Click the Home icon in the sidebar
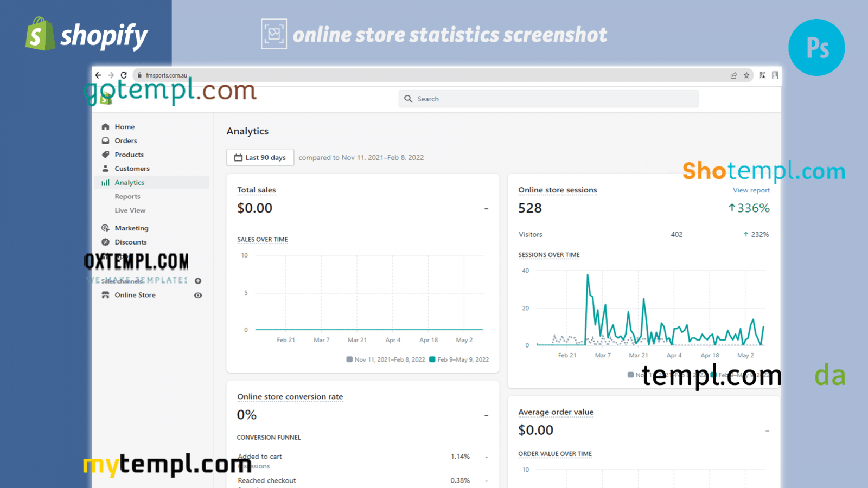The image size is (868, 488). (x=106, y=127)
